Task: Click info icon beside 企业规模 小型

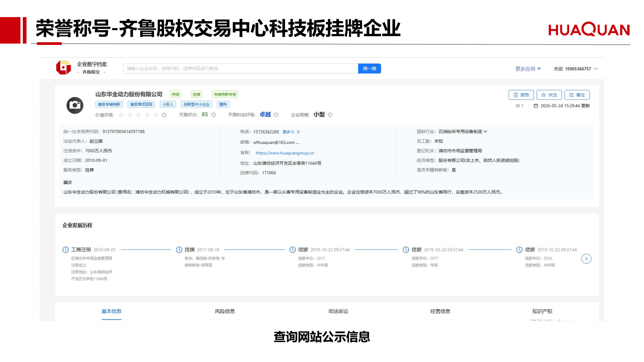Action: [330, 115]
